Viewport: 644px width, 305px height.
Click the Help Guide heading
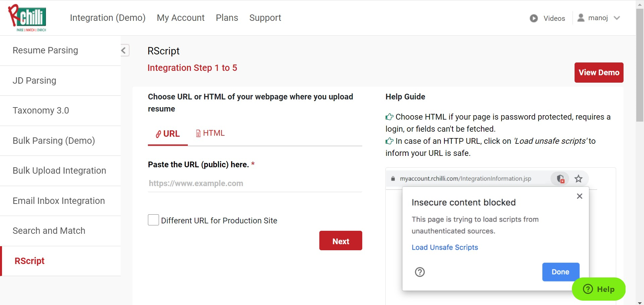point(405,97)
